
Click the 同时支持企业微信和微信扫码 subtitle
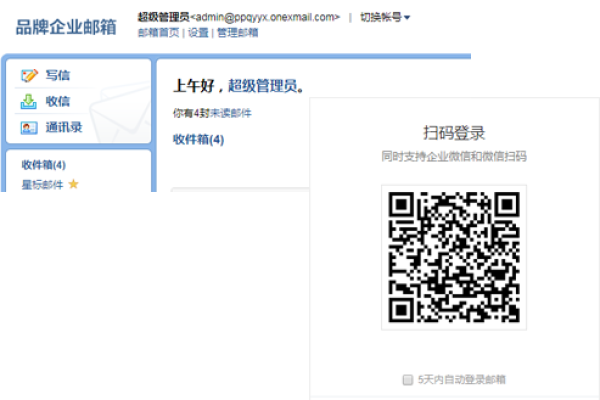tap(454, 156)
